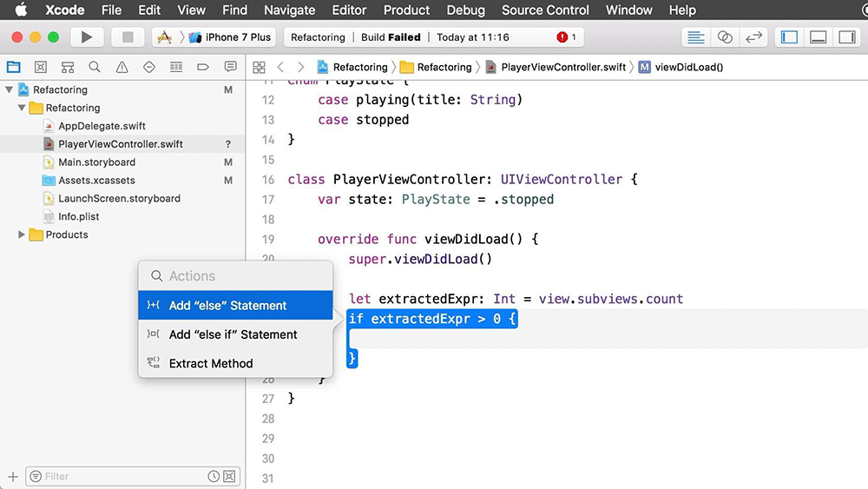Toggle the Utilities panel visibility

pyautogui.click(x=847, y=37)
